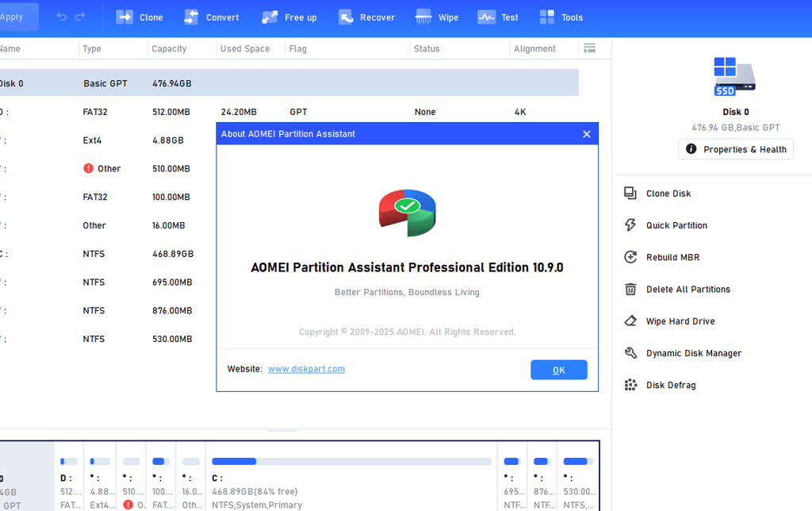Select the Other 16.00MB partition row
Image resolution: width=812 pixels, height=511 pixels.
click(108, 225)
